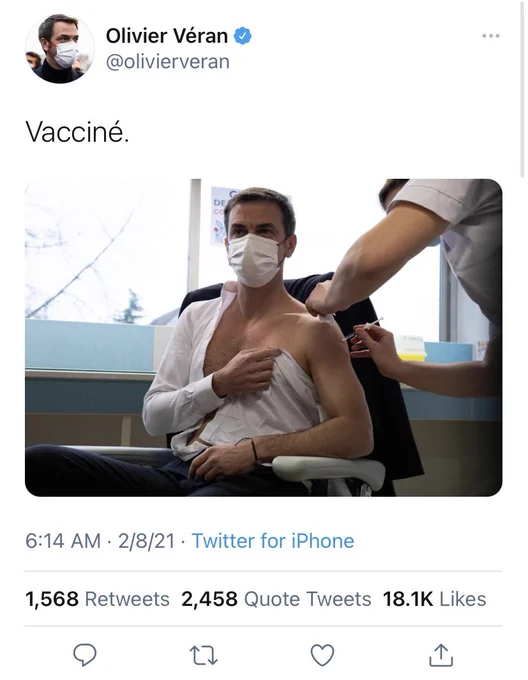The height and width of the screenshot is (680, 528).
Task: Select the tweet text Vacciné.
Action: click(x=77, y=131)
